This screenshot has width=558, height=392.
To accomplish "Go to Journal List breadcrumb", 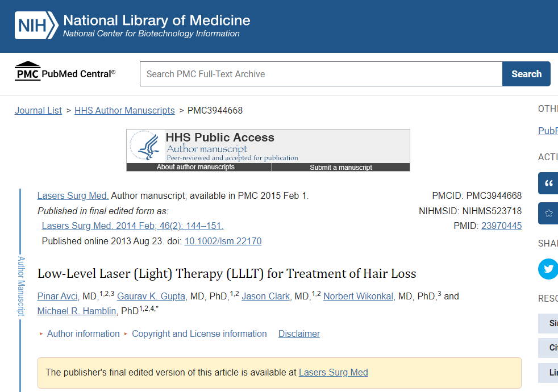I will (x=38, y=110).
